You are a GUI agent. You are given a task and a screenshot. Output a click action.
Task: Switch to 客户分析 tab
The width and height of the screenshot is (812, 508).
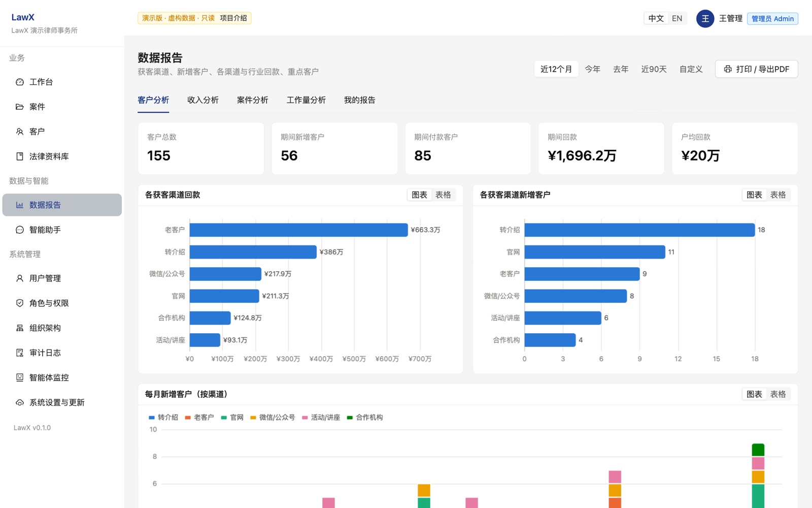153,100
